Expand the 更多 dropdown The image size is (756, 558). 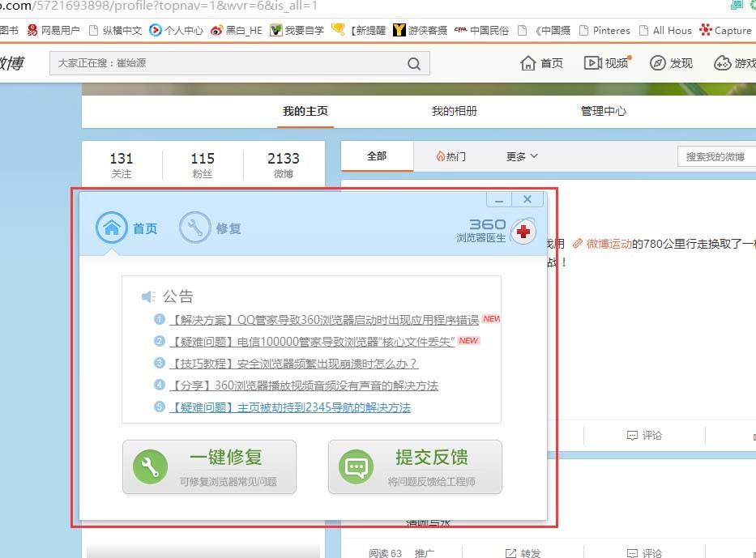tap(519, 157)
